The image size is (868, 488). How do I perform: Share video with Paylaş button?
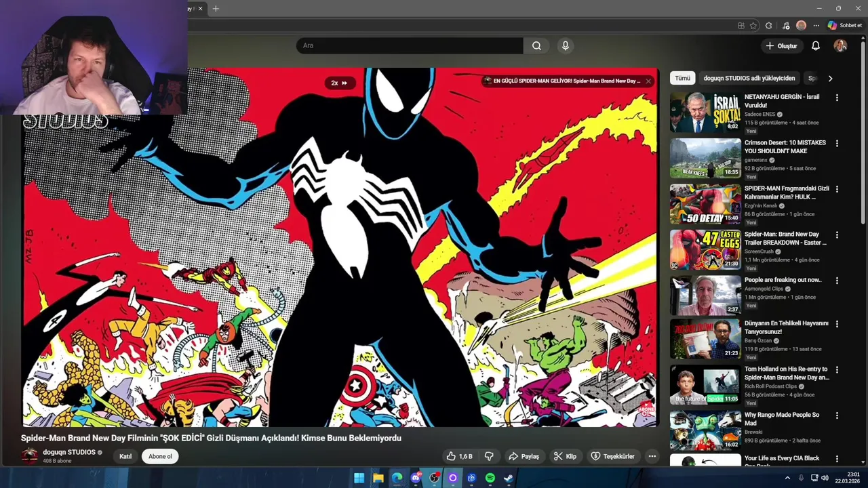(x=524, y=456)
